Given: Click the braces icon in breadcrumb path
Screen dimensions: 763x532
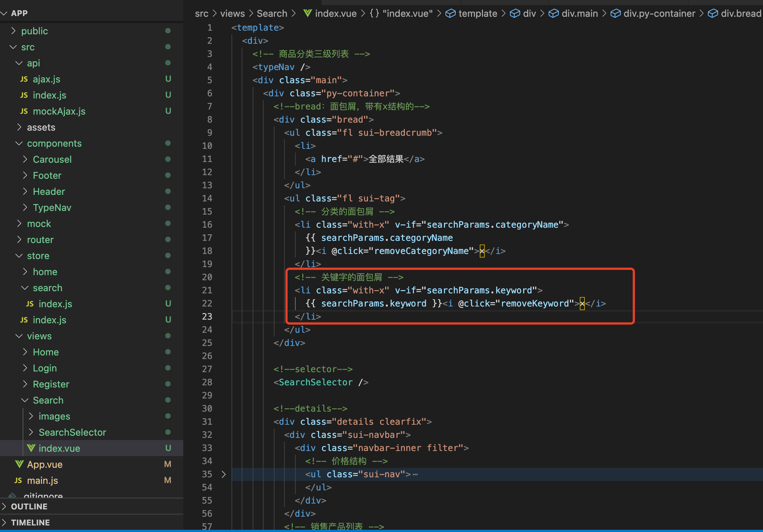Looking at the screenshot, I should (374, 14).
